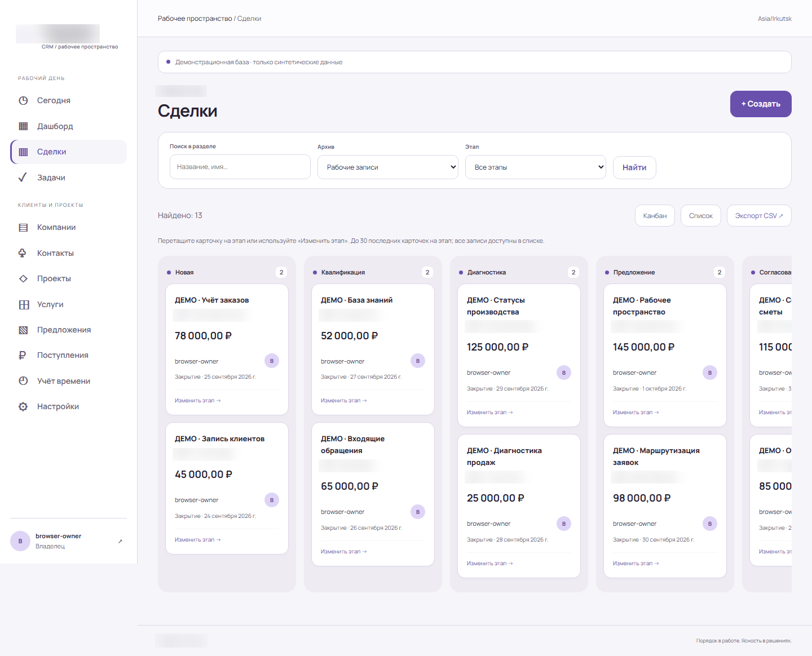The height and width of the screenshot is (656, 812).
Task: Click the Дашборд grid icon
Action: click(x=23, y=126)
